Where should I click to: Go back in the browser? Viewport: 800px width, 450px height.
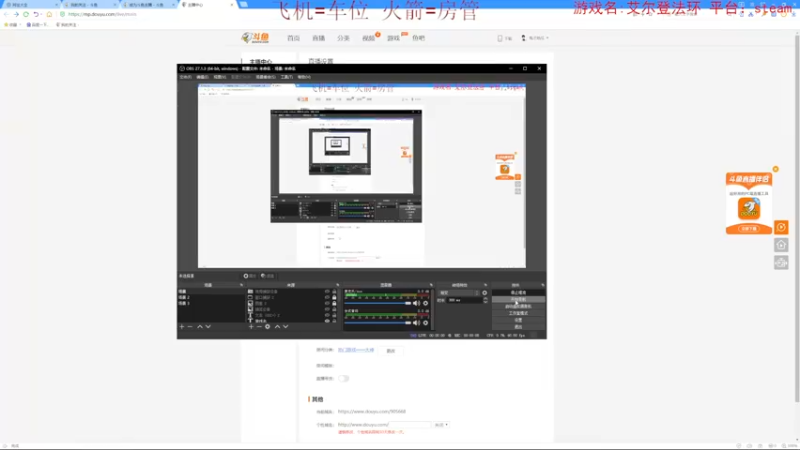(x=6, y=14)
